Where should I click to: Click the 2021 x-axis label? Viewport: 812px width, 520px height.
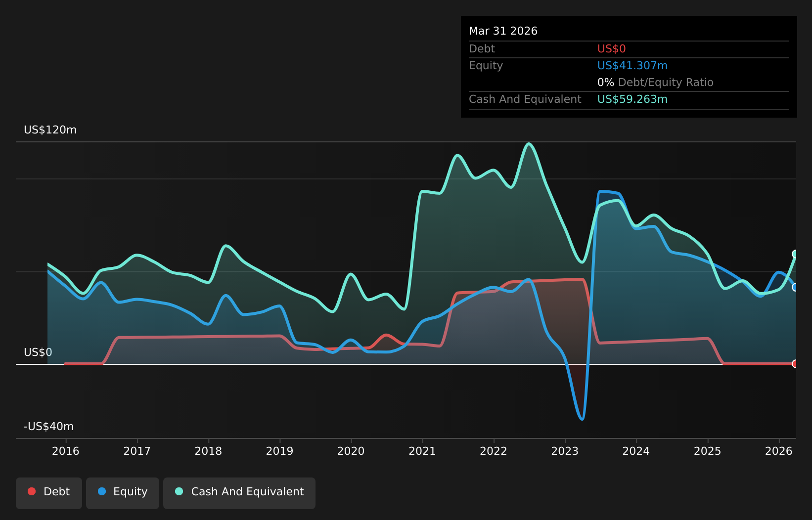[422, 451]
